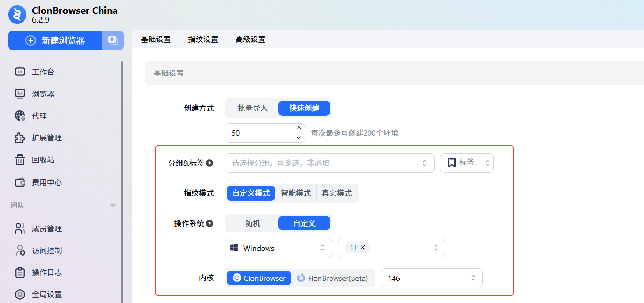Open the Windows OS dropdown
The width and height of the screenshot is (644, 303).
(x=278, y=248)
